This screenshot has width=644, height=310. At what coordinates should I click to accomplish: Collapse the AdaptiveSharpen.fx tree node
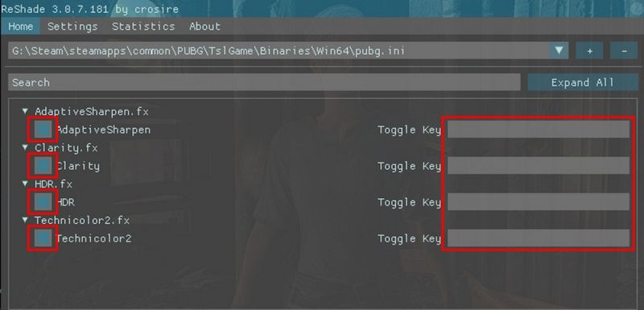click(26, 111)
